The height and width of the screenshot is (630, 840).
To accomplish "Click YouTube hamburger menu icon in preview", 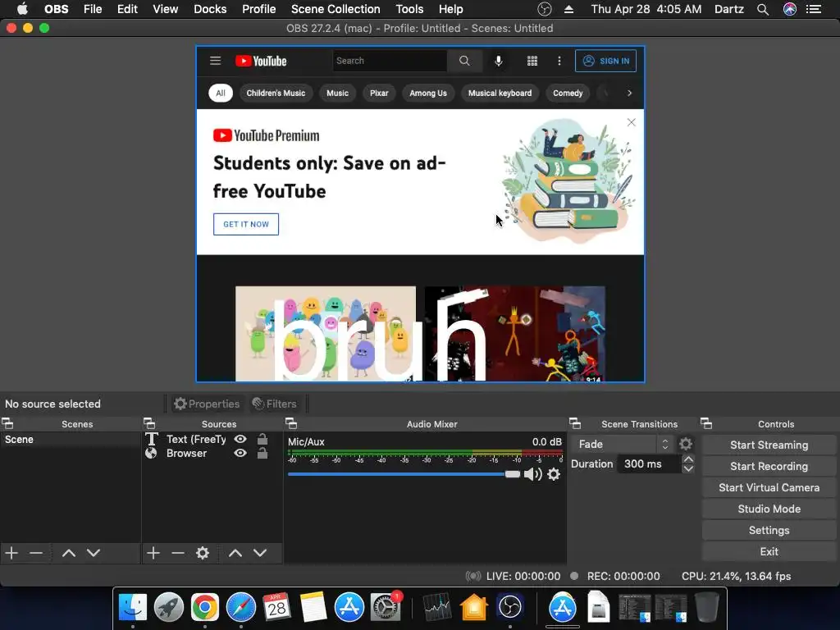I will coord(216,61).
